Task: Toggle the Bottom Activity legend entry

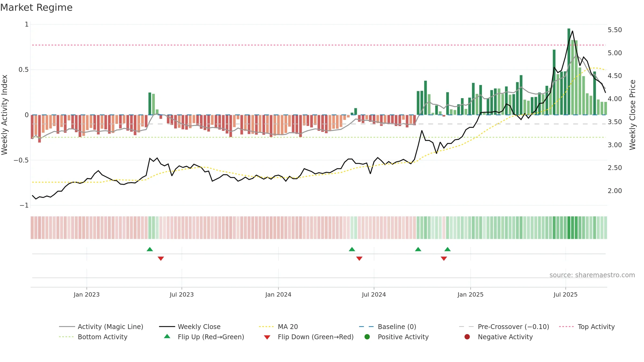Action: (93, 337)
